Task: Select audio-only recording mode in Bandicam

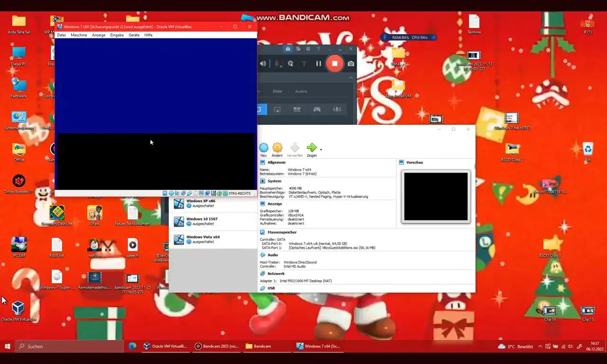Action: tap(337, 109)
